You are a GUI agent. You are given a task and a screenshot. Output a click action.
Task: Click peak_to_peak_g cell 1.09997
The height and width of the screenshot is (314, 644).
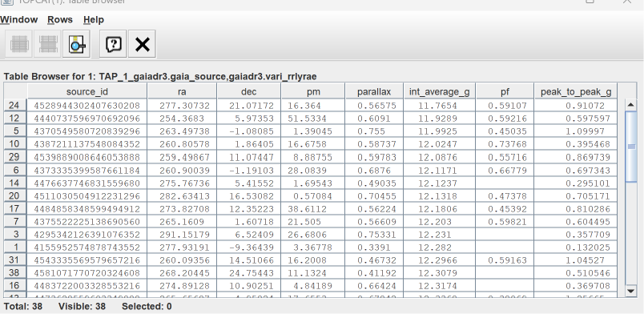click(x=576, y=131)
